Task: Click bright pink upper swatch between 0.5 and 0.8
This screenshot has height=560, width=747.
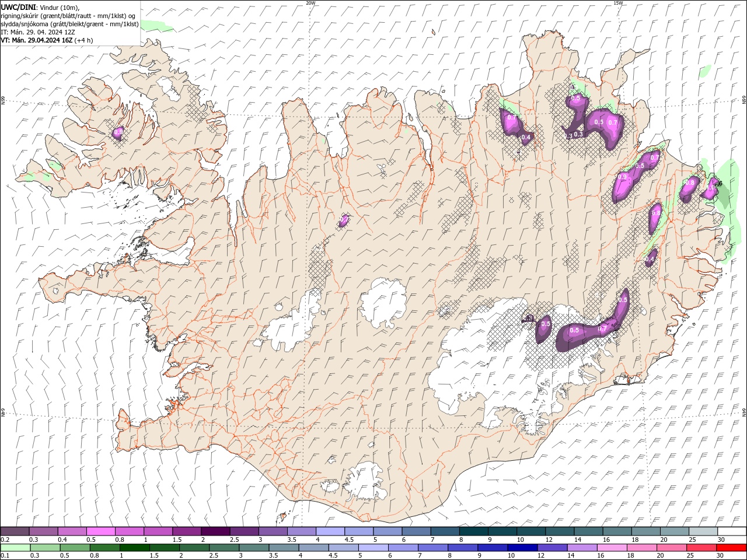Action: click(x=101, y=531)
